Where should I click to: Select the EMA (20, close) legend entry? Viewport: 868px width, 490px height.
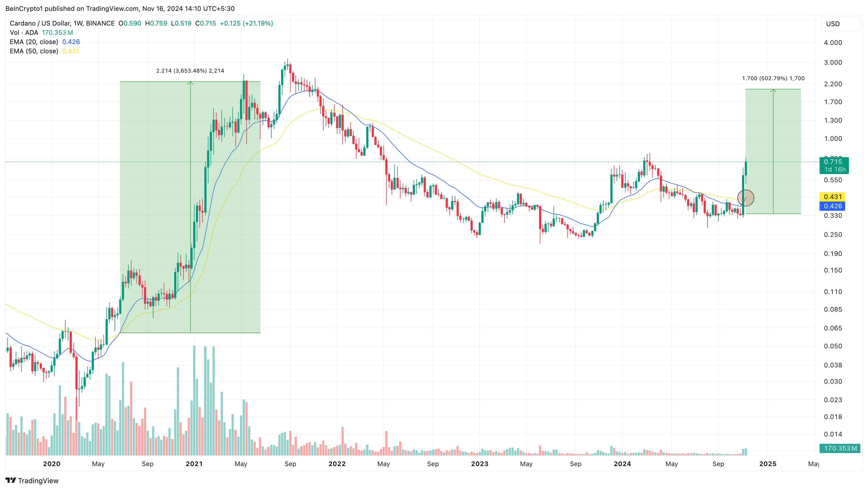pyautogui.click(x=34, y=42)
